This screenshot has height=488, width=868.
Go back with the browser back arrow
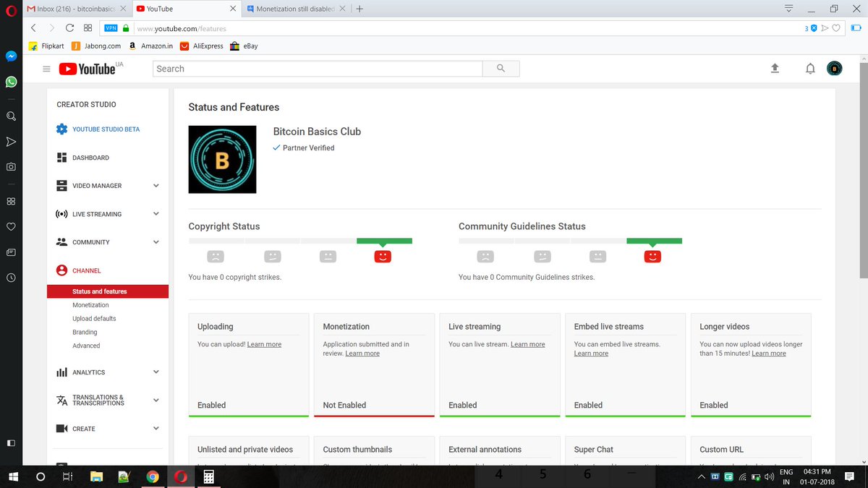[x=33, y=28]
